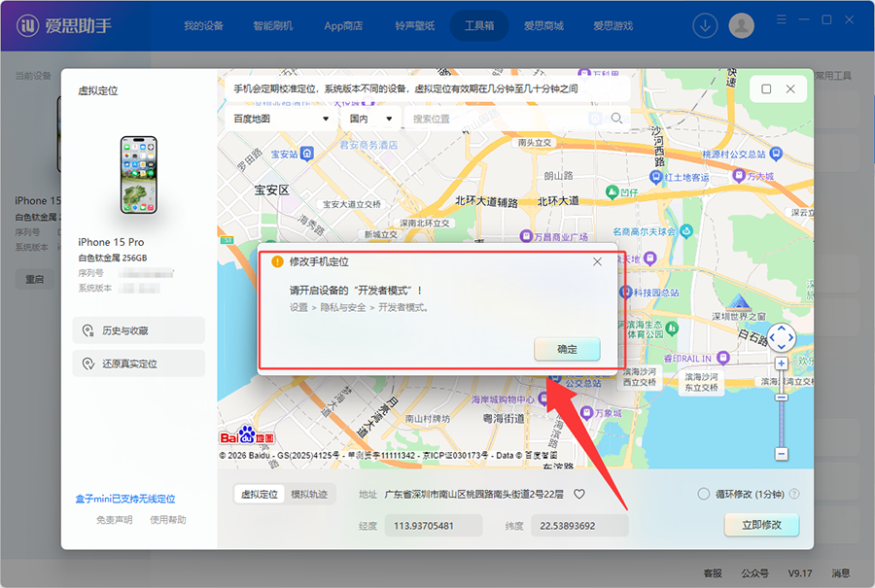Switch to 智能刷机 tab
Viewport: 875px width, 588px height.
coord(273,25)
